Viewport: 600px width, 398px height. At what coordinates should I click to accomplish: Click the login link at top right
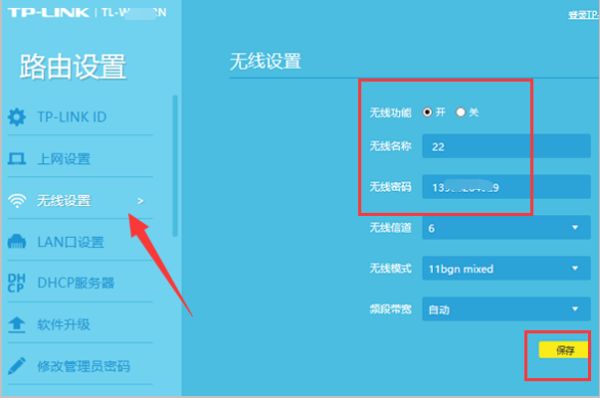pos(584,15)
